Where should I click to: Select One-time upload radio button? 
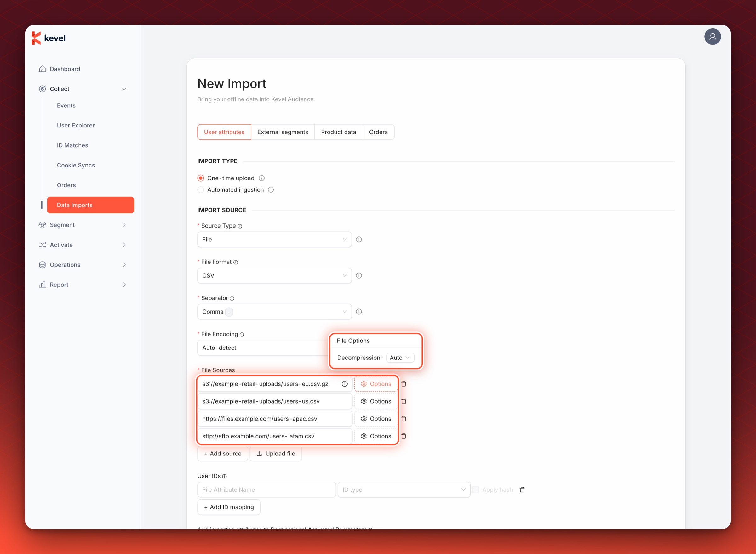click(x=201, y=178)
